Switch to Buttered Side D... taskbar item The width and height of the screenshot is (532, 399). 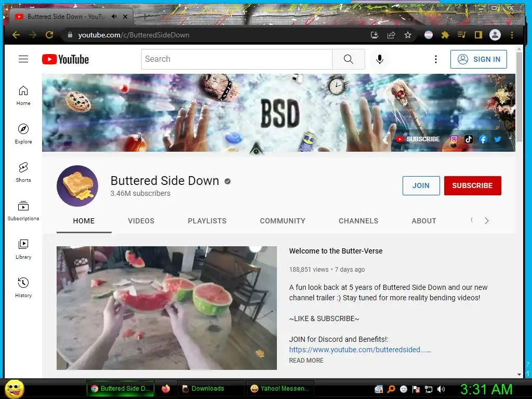click(121, 389)
